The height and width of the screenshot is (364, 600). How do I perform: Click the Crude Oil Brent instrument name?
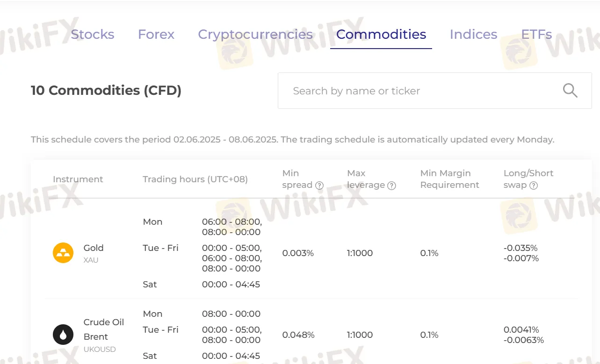104,329
